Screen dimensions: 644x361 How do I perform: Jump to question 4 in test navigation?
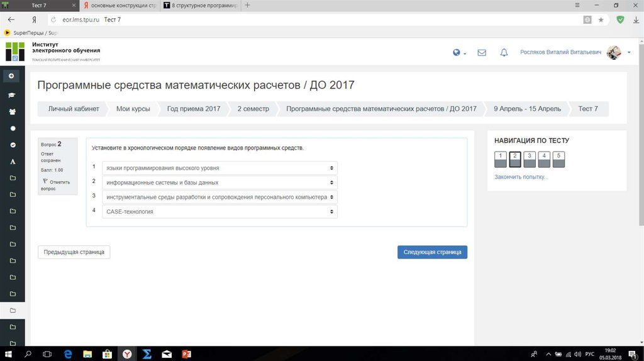544,159
